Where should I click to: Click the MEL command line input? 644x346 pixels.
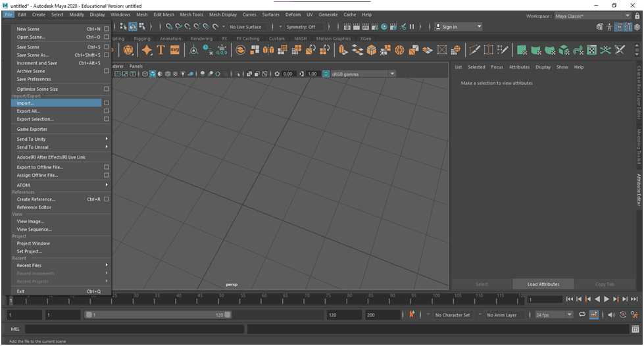tap(135, 329)
